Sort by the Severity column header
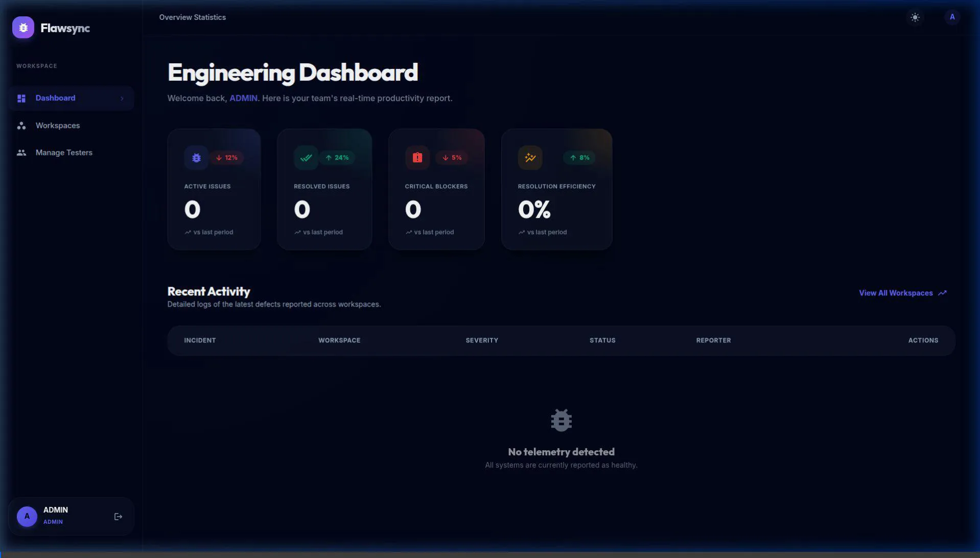Image resolution: width=980 pixels, height=558 pixels. click(481, 340)
